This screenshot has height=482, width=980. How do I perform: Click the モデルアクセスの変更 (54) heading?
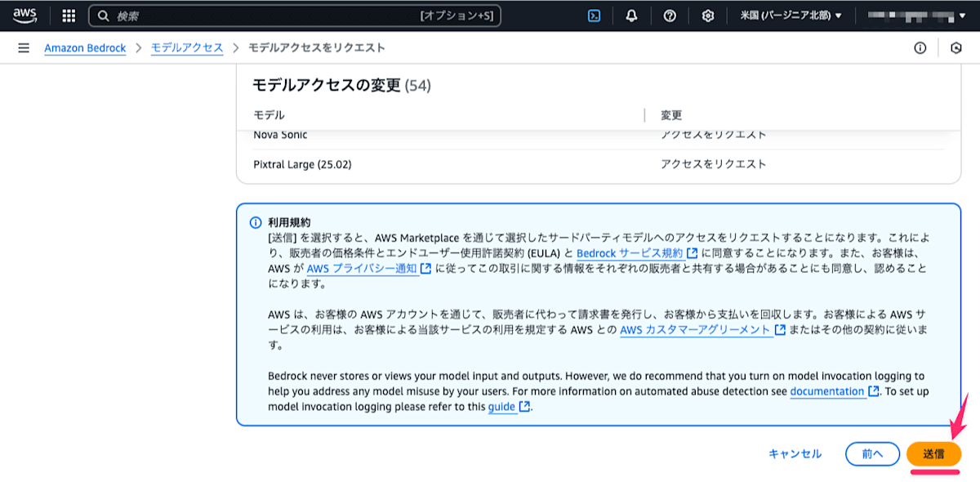(341, 85)
